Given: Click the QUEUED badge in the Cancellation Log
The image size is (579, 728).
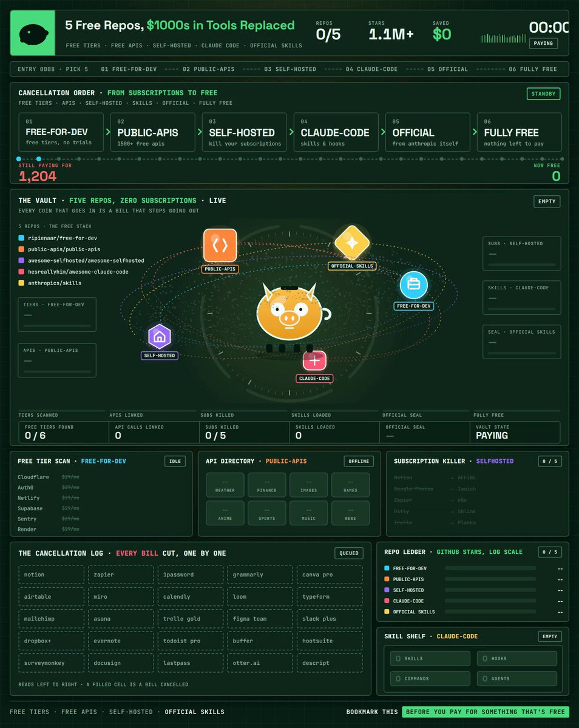Looking at the screenshot, I should pyautogui.click(x=349, y=553).
